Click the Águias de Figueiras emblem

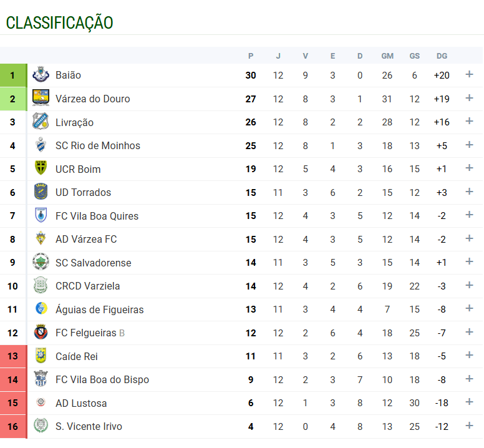(41, 309)
